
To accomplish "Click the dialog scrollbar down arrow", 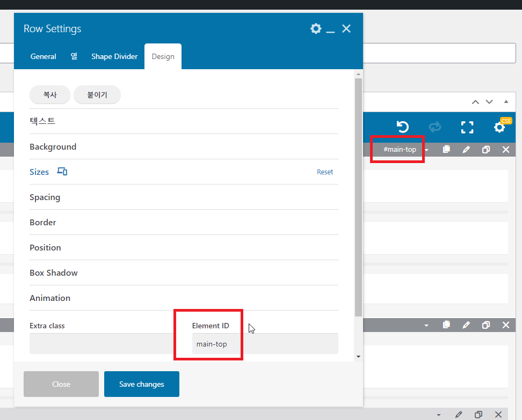I will [x=358, y=357].
